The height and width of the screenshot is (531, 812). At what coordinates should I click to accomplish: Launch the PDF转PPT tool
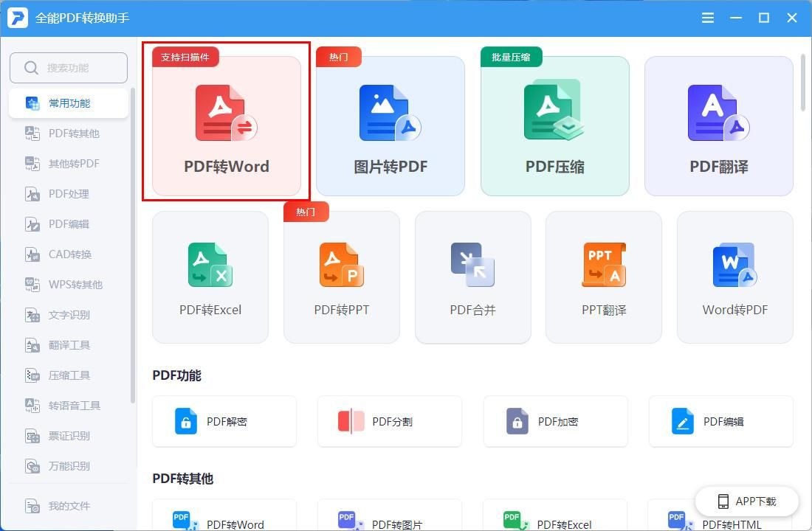pos(342,277)
